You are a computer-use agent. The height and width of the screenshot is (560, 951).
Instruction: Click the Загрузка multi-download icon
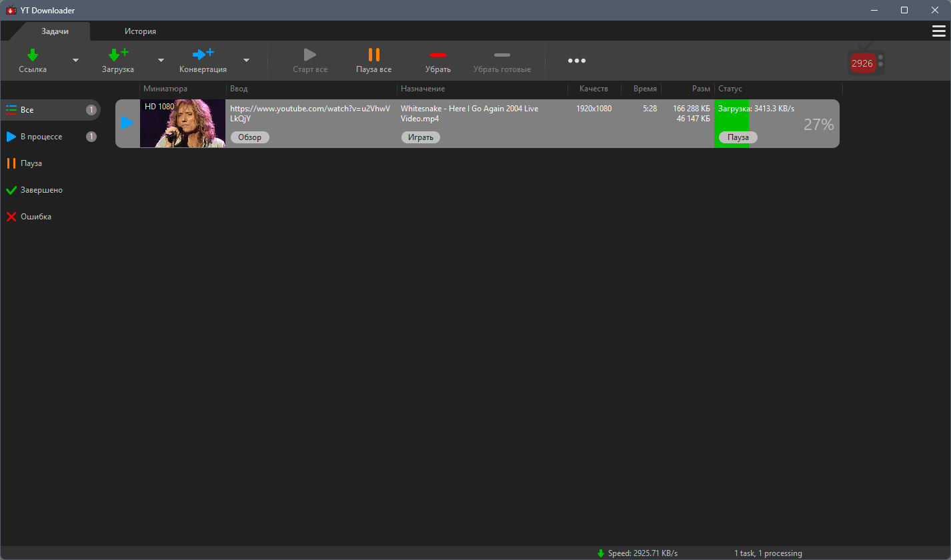[x=119, y=55]
